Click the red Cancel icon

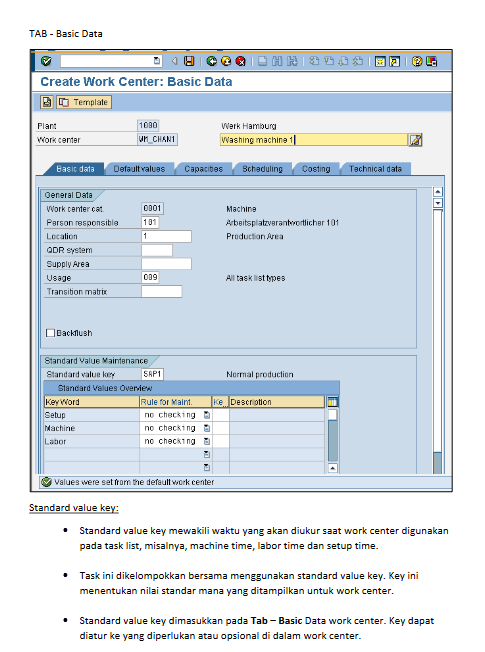240,61
